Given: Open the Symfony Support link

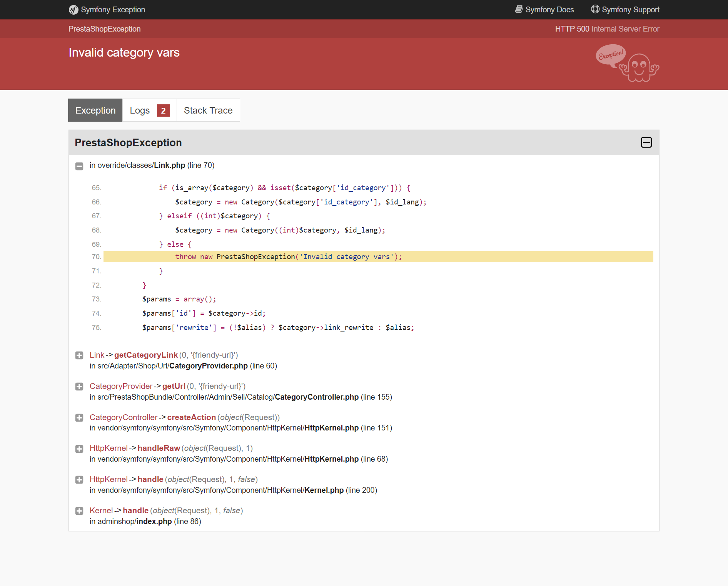Looking at the screenshot, I should (625, 10).
